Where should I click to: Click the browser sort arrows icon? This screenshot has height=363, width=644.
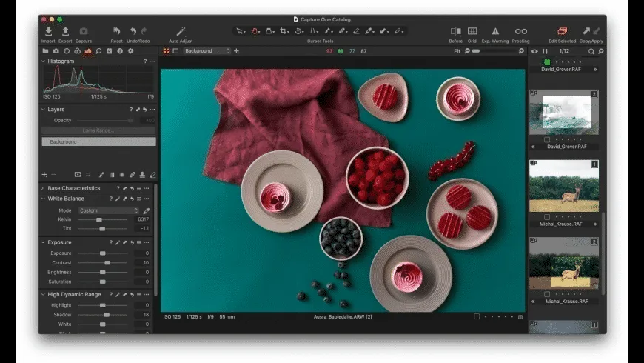click(545, 51)
